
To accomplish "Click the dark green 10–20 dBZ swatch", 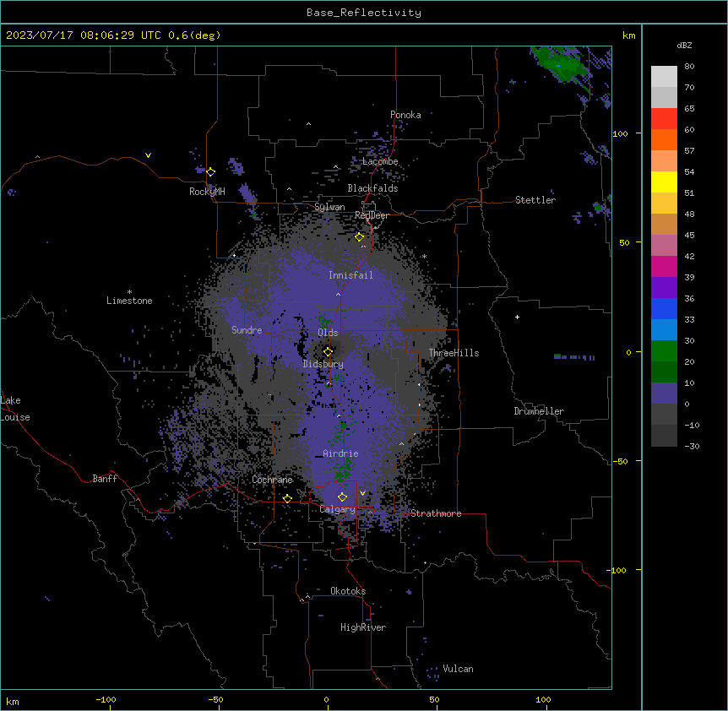I will coord(664,372).
